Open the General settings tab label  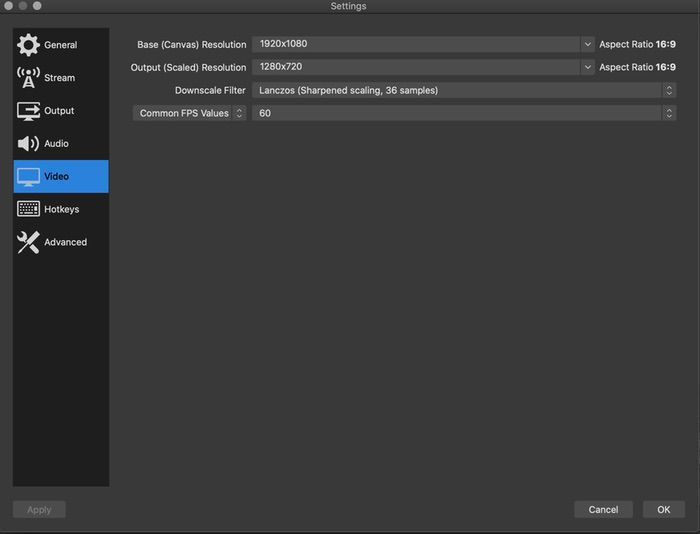61,45
